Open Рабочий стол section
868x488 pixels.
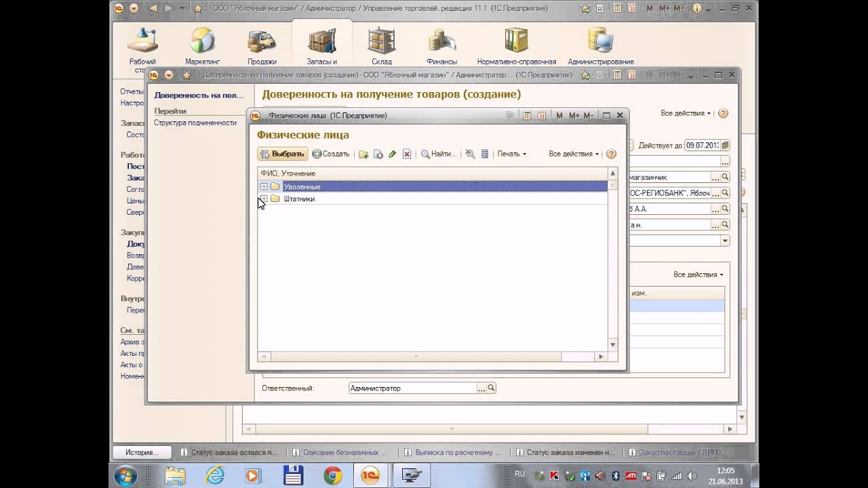click(x=142, y=47)
